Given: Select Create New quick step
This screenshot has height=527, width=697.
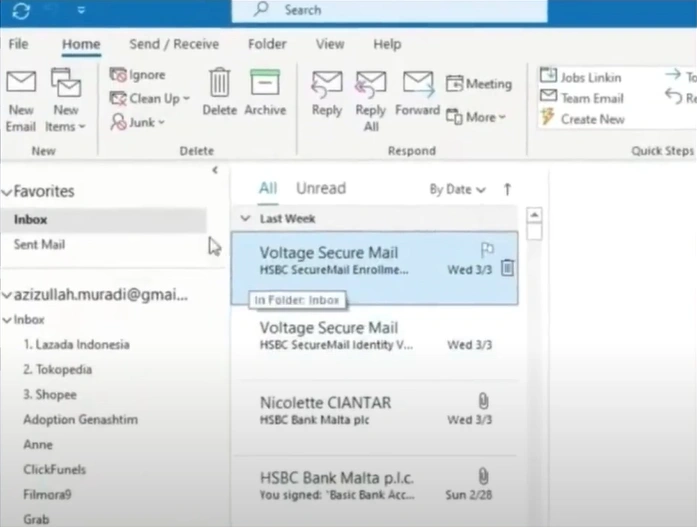Looking at the screenshot, I should click(x=582, y=119).
